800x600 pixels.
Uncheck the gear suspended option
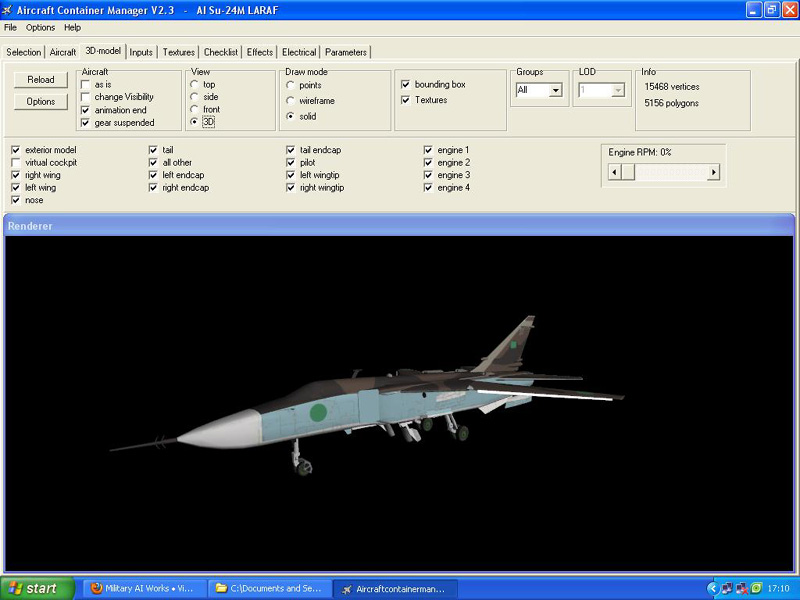click(86, 123)
